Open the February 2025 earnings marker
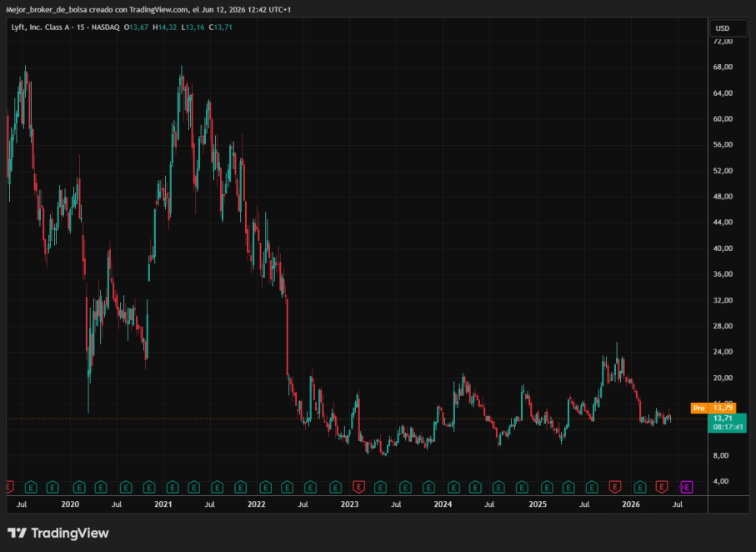 coord(547,487)
